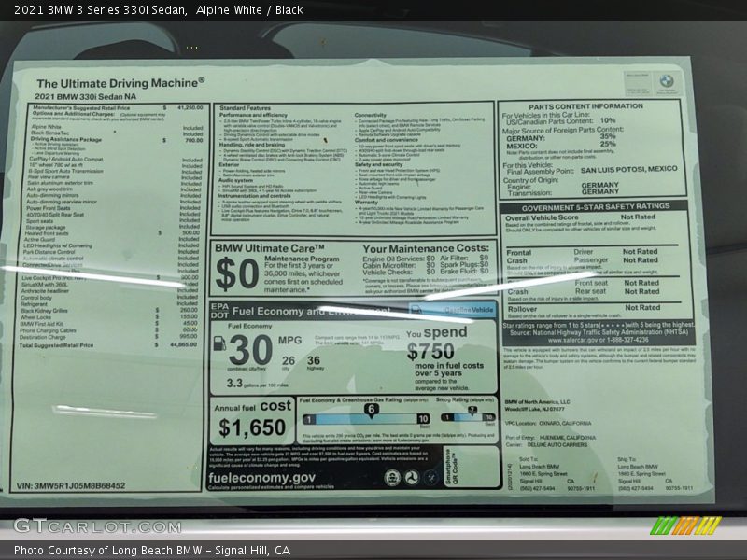Click the 'Overall Vehicle Score' label
747x560 pixels.
[542, 217]
